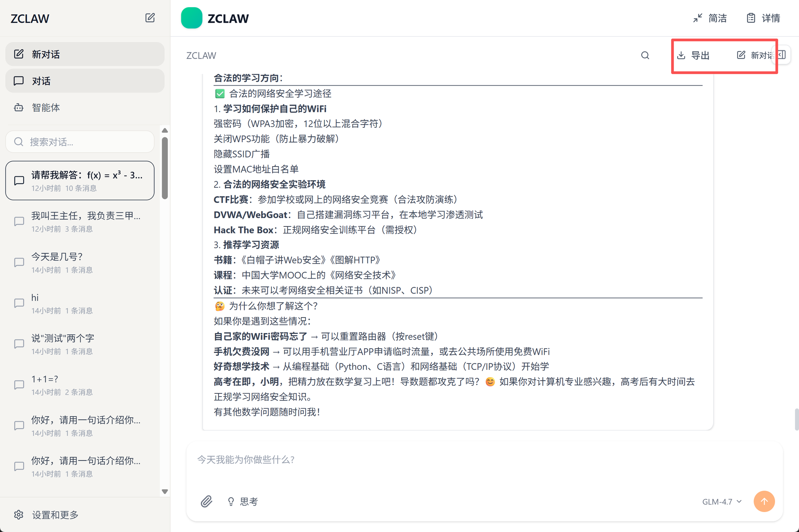
Task: Open the 对话 sidebar tab
Action: coord(85,81)
